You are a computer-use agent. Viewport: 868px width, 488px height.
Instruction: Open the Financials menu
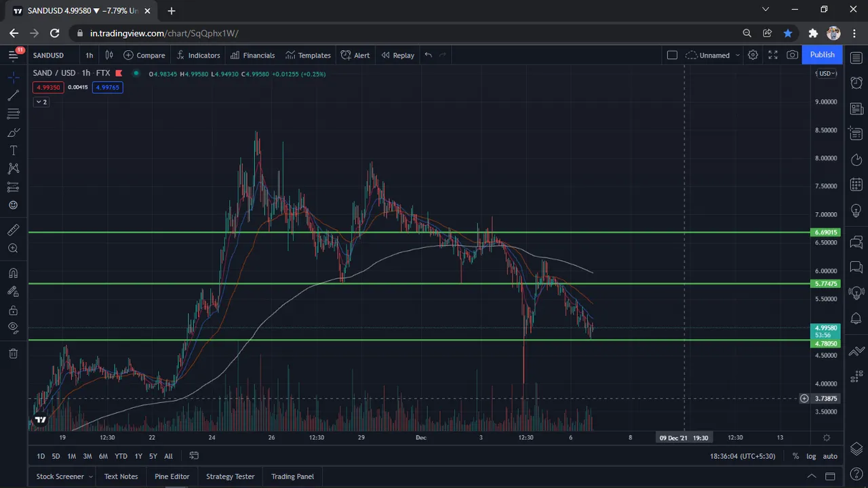252,56
